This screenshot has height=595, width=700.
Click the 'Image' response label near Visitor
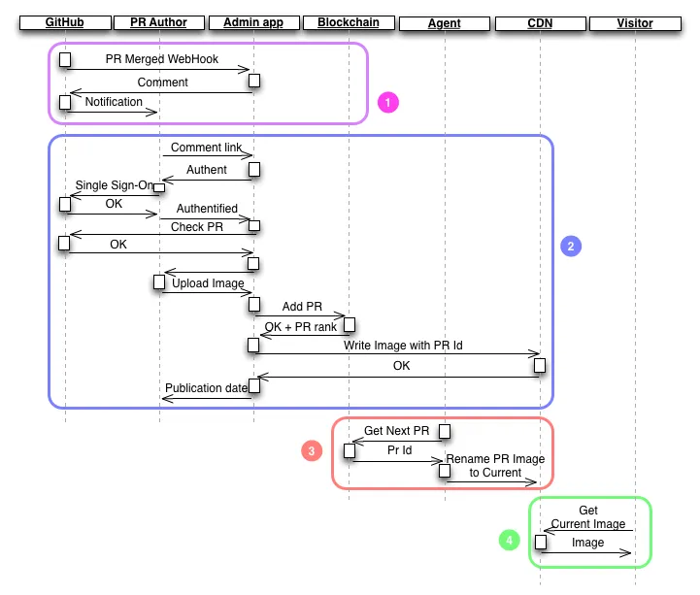tap(588, 543)
